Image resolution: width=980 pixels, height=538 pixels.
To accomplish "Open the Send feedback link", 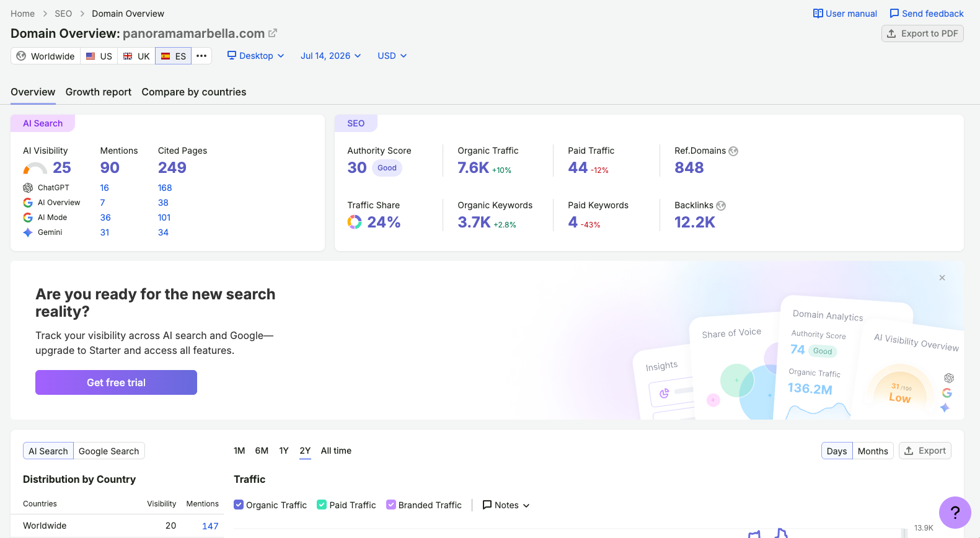I will point(926,14).
